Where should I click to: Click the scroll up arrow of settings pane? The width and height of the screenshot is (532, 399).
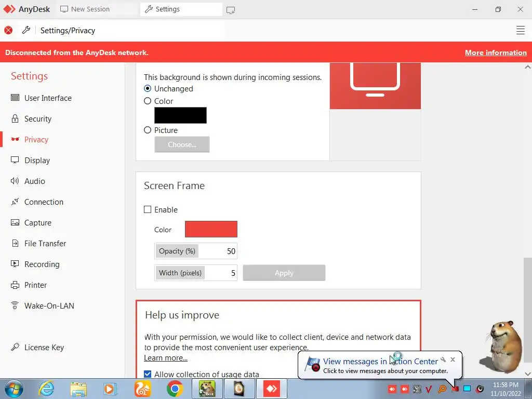click(x=528, y=67)
